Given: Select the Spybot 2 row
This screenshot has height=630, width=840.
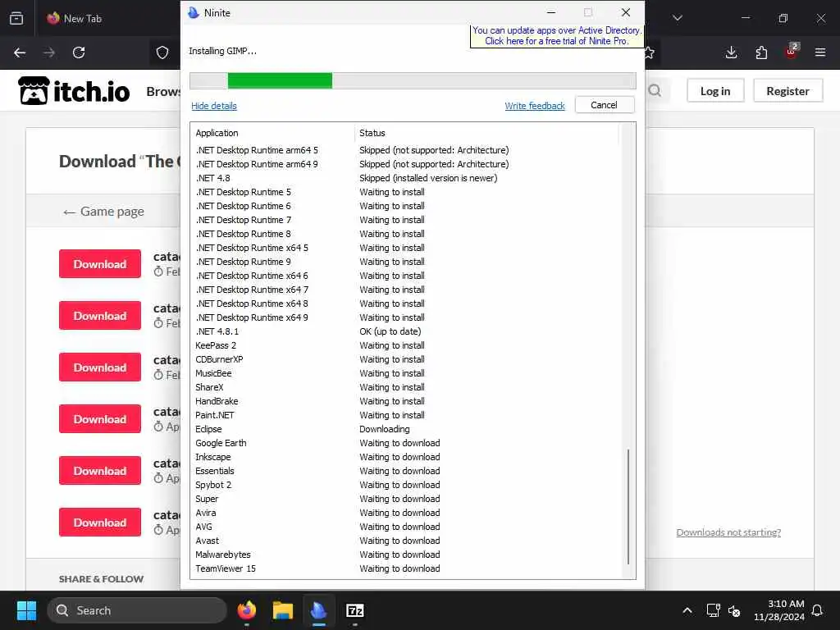Looking at the screenshot, I should coord(406,485).
